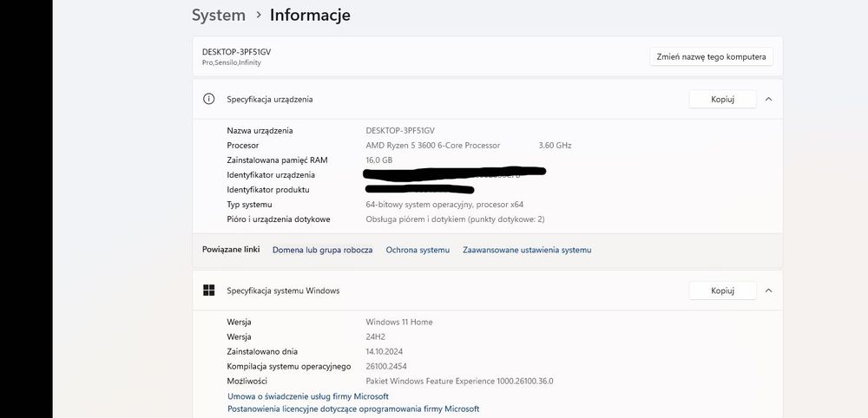Image resolution: width=868 pixels, height=418 pixels.
Task: Click the Specyfikacja urządzenia header label
Action: (269, 99)
